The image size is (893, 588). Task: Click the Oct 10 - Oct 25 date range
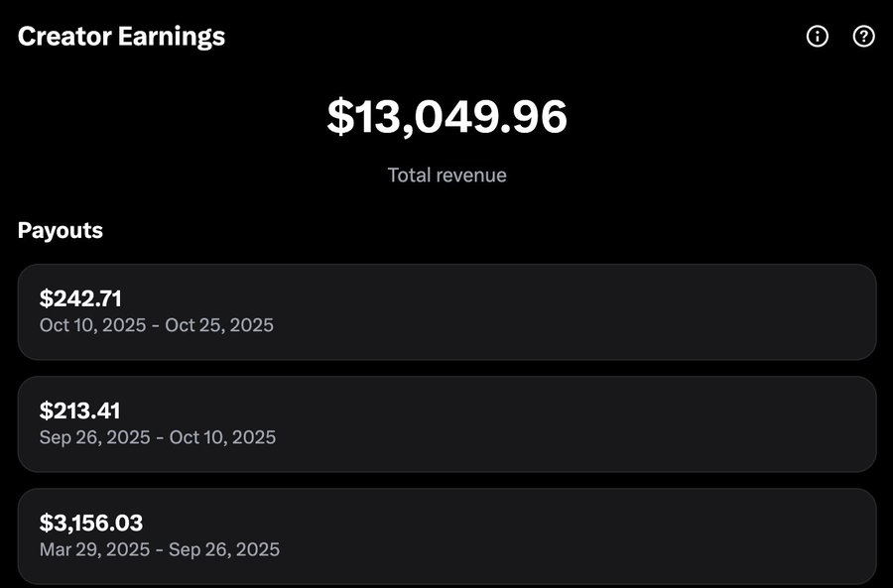156,325
